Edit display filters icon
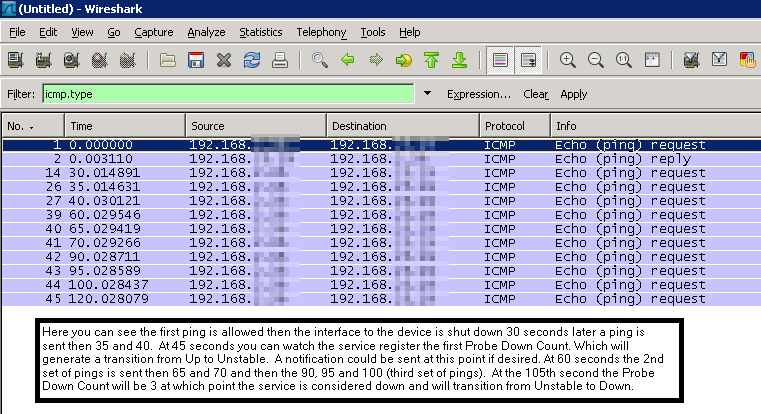The image size is (761, 414). tap(719, 60)
